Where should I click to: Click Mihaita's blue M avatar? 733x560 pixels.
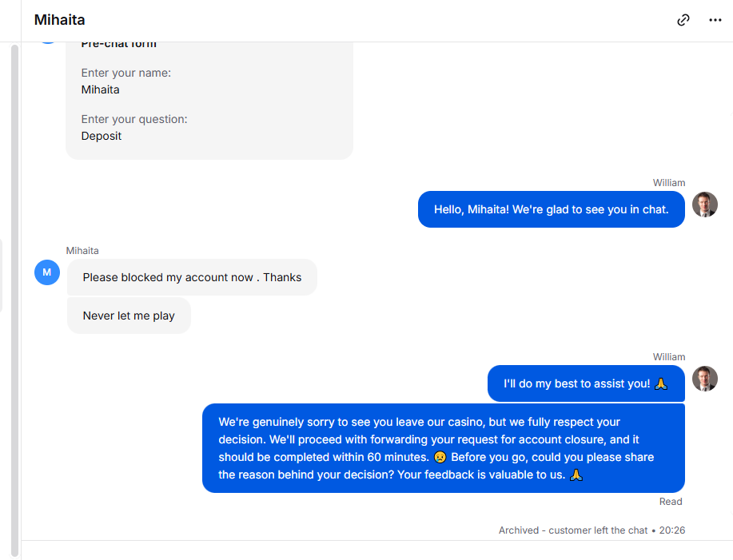[46, 272]
